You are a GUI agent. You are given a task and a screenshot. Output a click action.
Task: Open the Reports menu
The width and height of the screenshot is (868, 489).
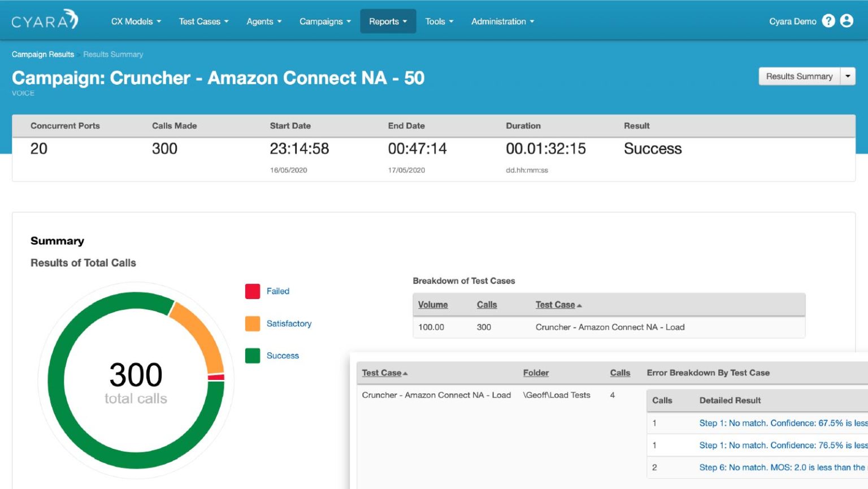[388, 21]
